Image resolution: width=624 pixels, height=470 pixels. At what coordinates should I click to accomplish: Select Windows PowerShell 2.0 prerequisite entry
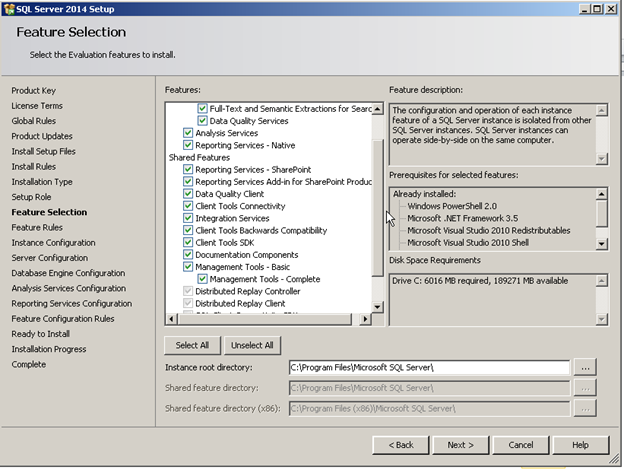point(452,206)
